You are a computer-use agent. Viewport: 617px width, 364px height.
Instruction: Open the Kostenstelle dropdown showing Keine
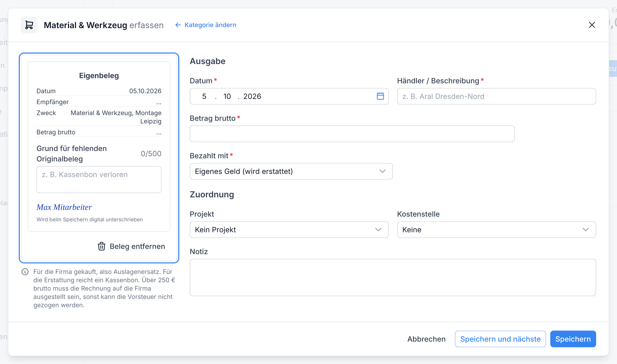[x=496, y=230]
